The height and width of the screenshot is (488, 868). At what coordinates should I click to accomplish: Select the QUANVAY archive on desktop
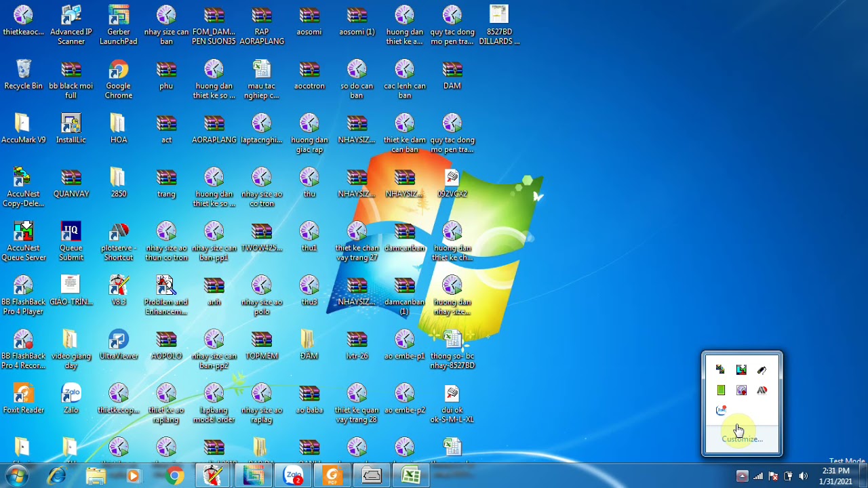pyautogui.click(x=71, y=183)
